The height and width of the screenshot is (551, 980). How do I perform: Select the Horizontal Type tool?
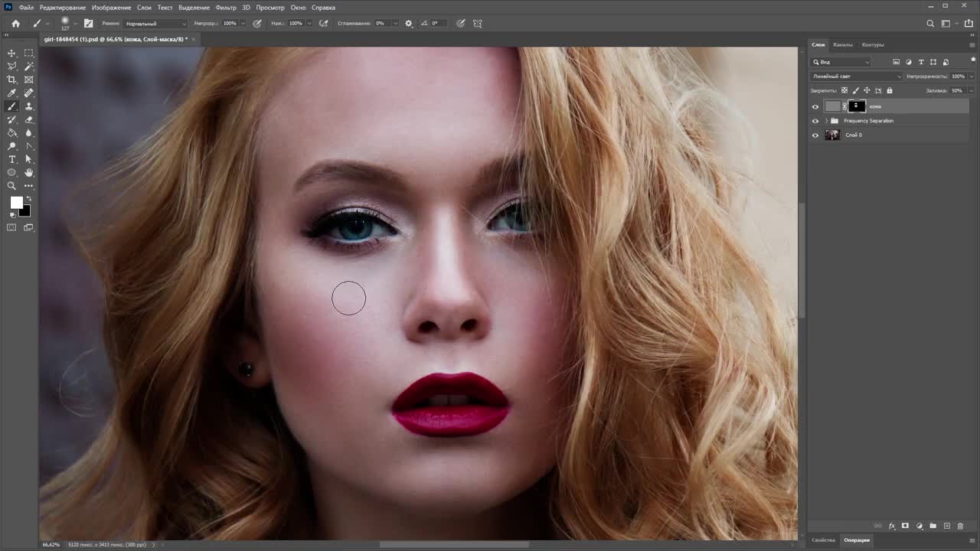pos(11,159)
